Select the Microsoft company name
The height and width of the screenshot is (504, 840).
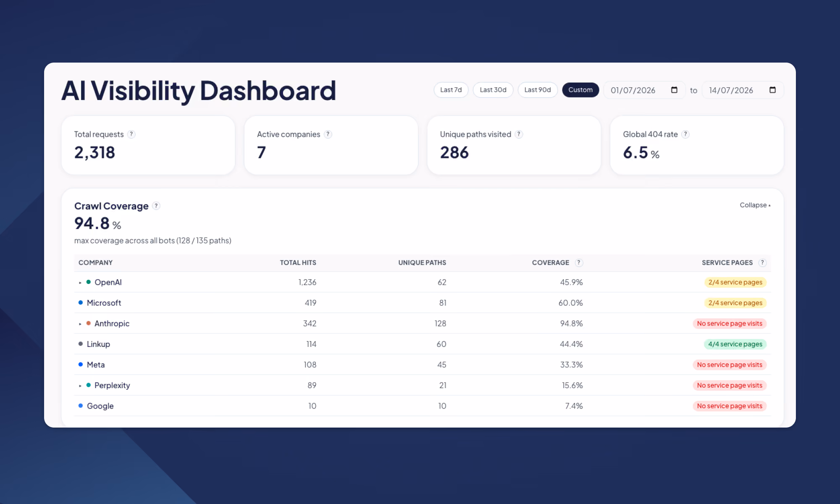[x=104, y=303]
